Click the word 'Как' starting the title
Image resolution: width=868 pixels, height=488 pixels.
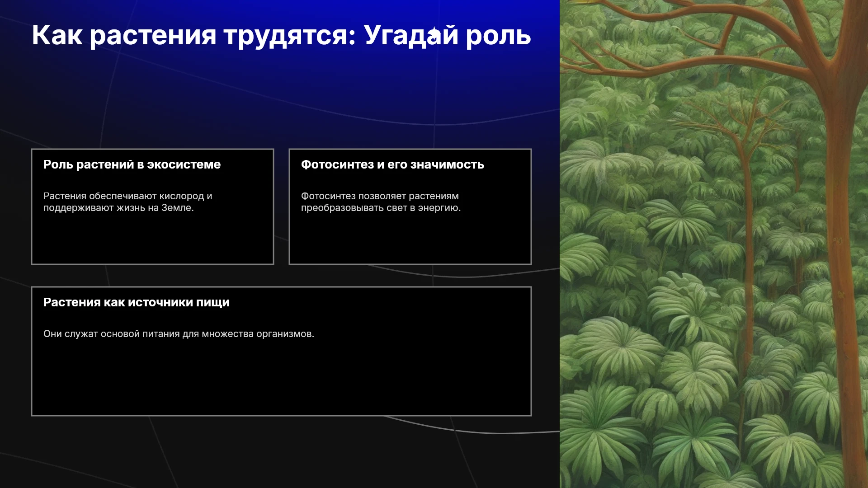pos(57,35)
